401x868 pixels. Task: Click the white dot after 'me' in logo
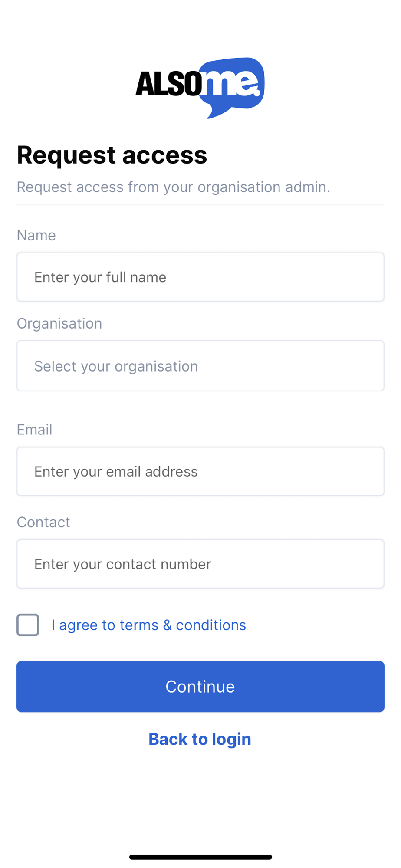(257, 92)
